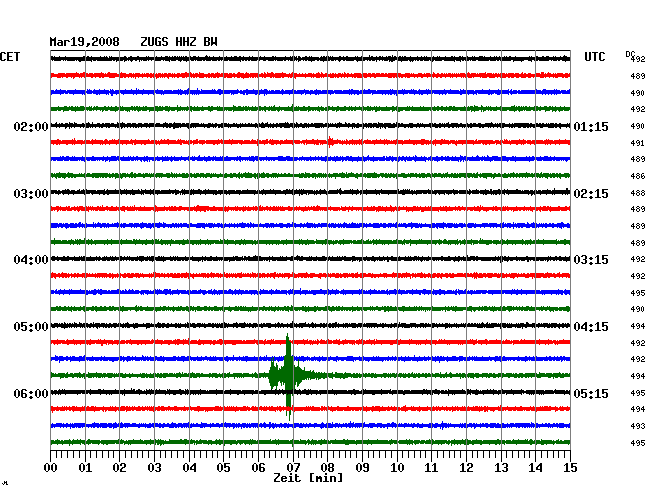Viewport: 650px width, 494px height.
Task: Select the 10 minute axis tick label
Action: click(397, 468)
